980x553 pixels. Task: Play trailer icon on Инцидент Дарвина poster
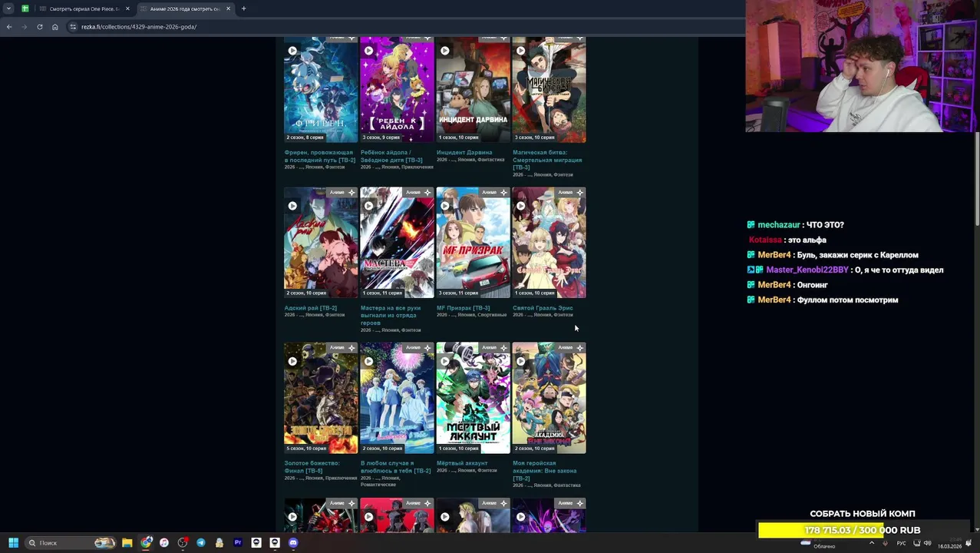click(x=444, y=51)
